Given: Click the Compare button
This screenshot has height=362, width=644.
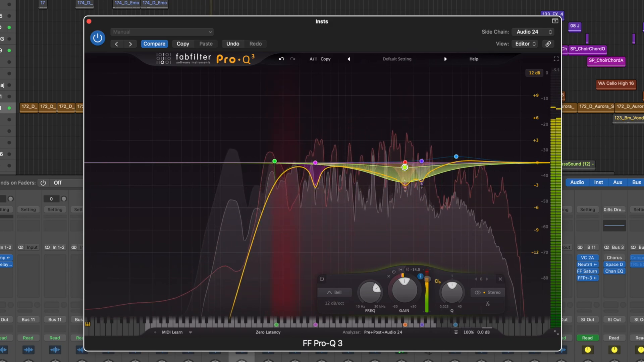Looking at the screenshot, I should click(x=154, y=44).
